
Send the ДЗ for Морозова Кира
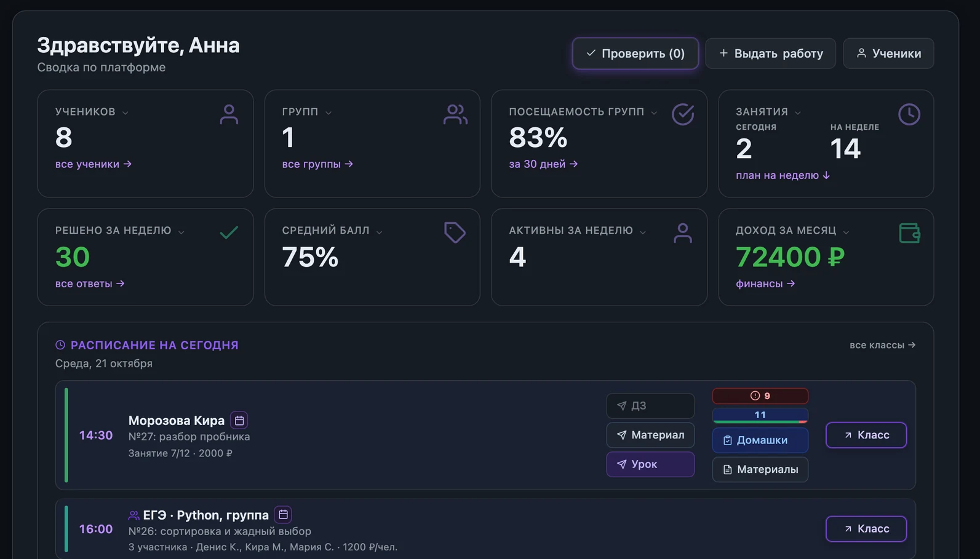coord(650,406)
